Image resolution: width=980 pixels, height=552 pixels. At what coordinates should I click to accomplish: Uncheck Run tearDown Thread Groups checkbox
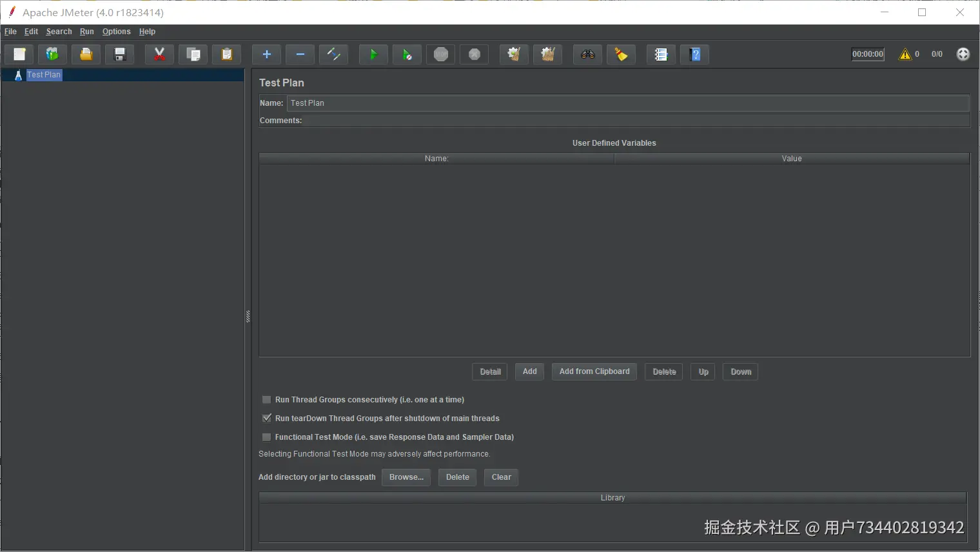266,419
